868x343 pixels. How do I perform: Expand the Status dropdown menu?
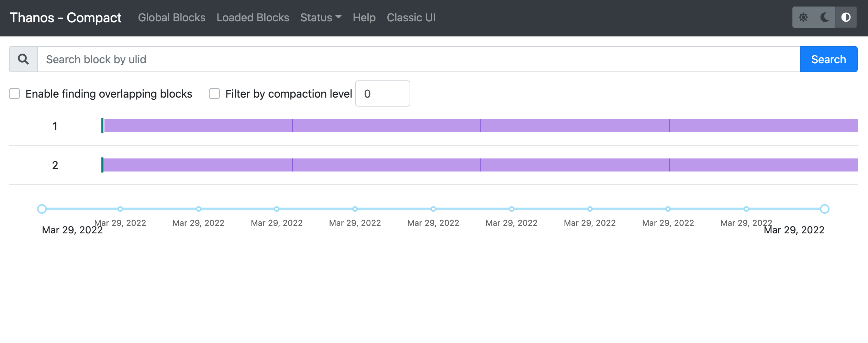coord(321,18)
